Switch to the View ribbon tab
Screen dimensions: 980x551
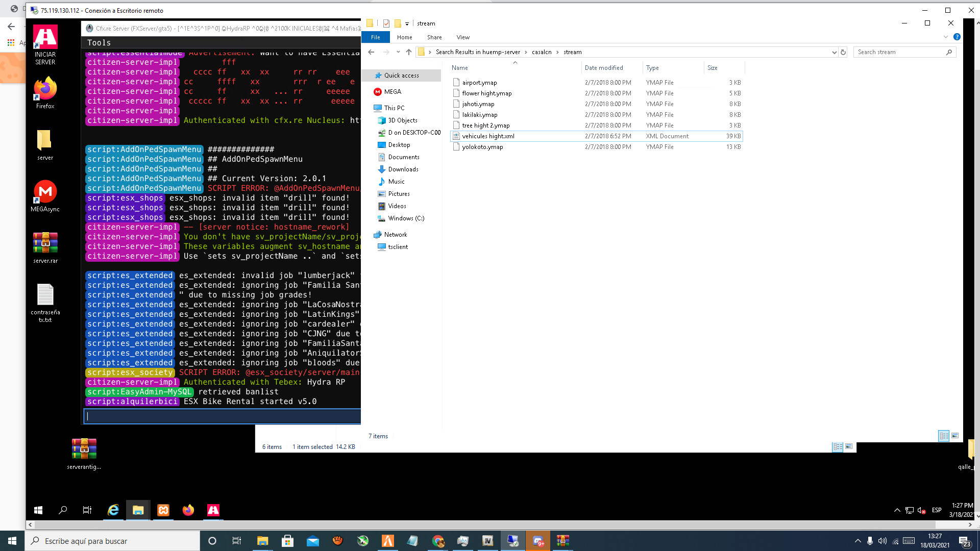click(462, 37)
